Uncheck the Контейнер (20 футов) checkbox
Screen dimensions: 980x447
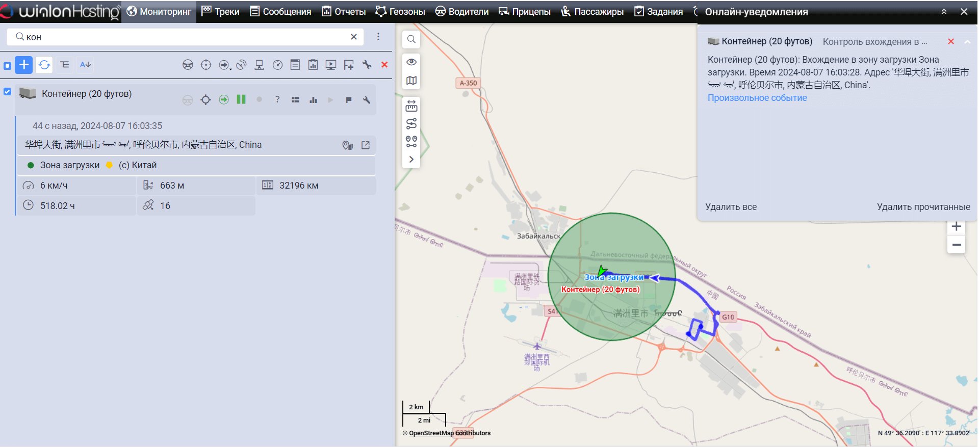(x=8, y=92)
